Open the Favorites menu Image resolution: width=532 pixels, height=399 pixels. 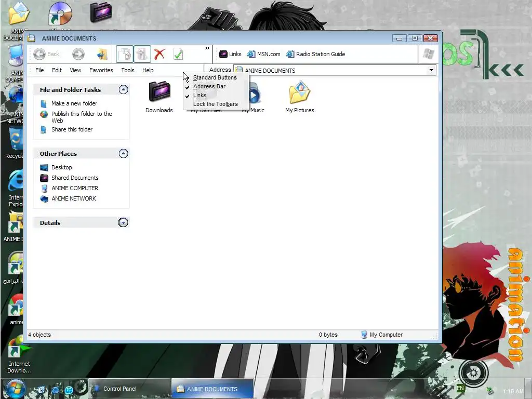click(x=101, y=70)
